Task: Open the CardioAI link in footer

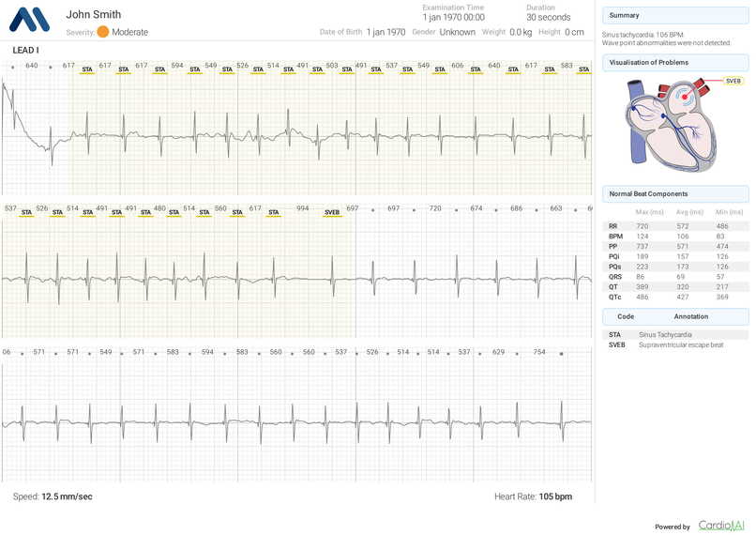Action: pos(721,525)
